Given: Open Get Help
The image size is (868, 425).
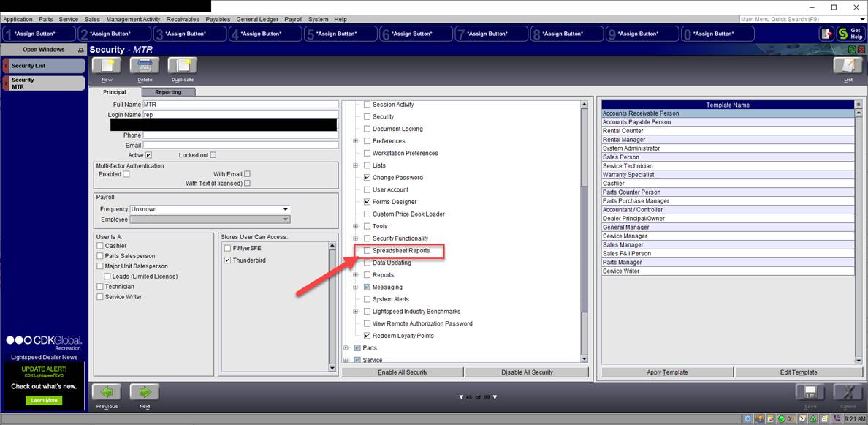Looking at the screenshot, I should click(850, 34).
